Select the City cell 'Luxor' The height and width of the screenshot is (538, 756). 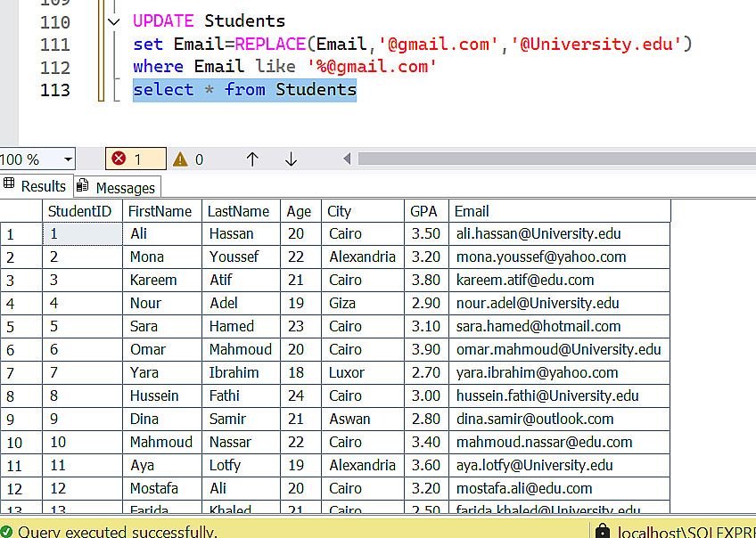[363, 372]
